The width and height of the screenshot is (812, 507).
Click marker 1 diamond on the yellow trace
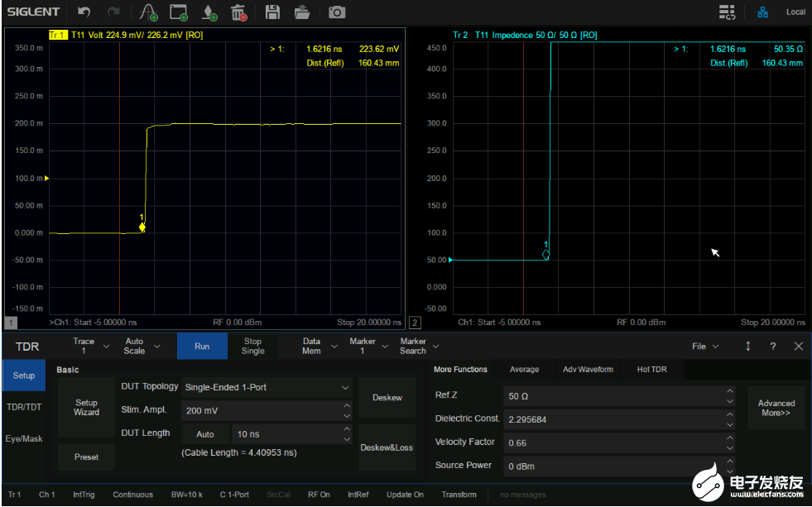coord(142,227)
